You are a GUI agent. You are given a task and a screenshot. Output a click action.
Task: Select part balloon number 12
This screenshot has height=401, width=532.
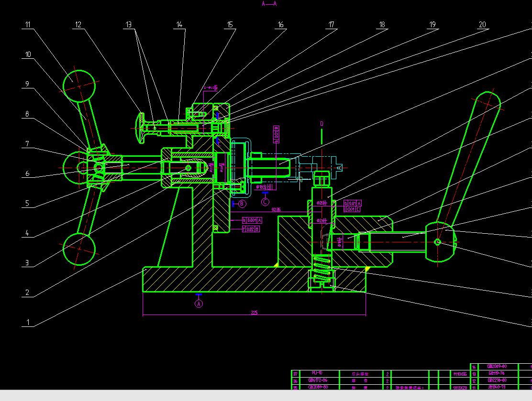[78, 24]
